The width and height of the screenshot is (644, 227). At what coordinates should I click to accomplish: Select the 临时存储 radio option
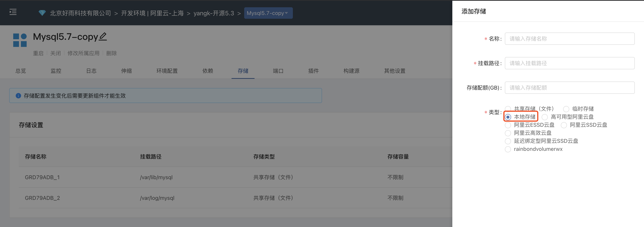pyautogui.click(x=566, y=109)
